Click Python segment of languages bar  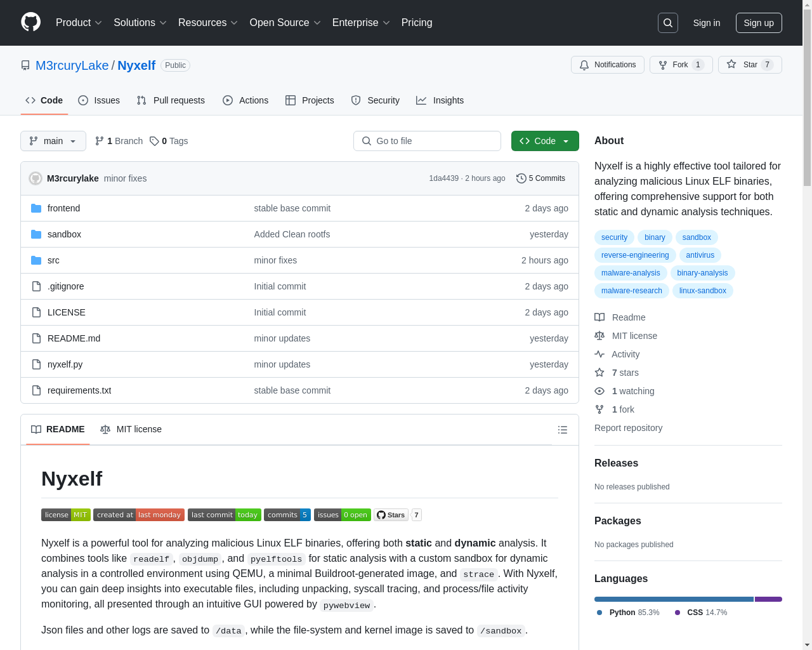coord(674,599)
